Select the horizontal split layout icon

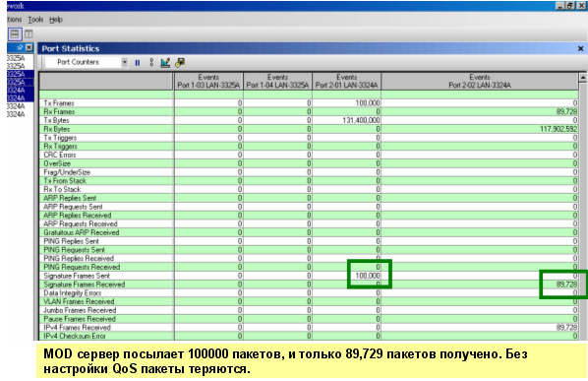15,34
